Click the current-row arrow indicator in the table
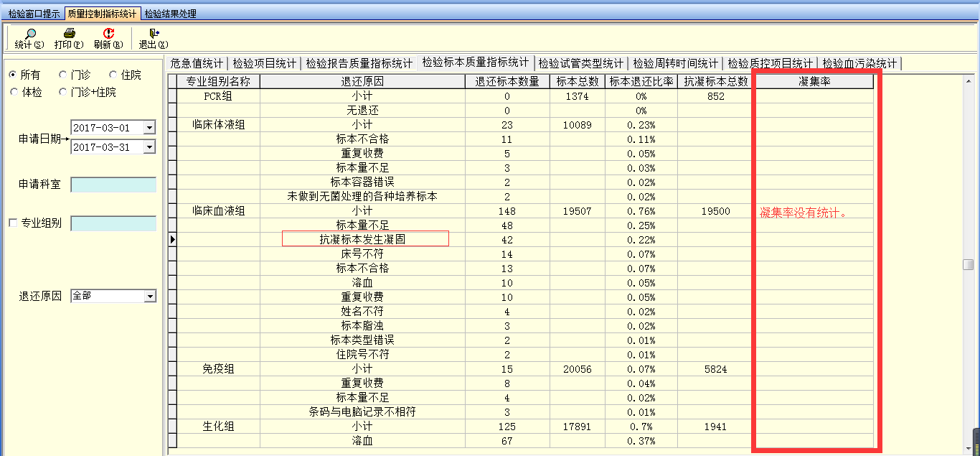The width and height of the screenshot is (980, 456). (172, 240)
